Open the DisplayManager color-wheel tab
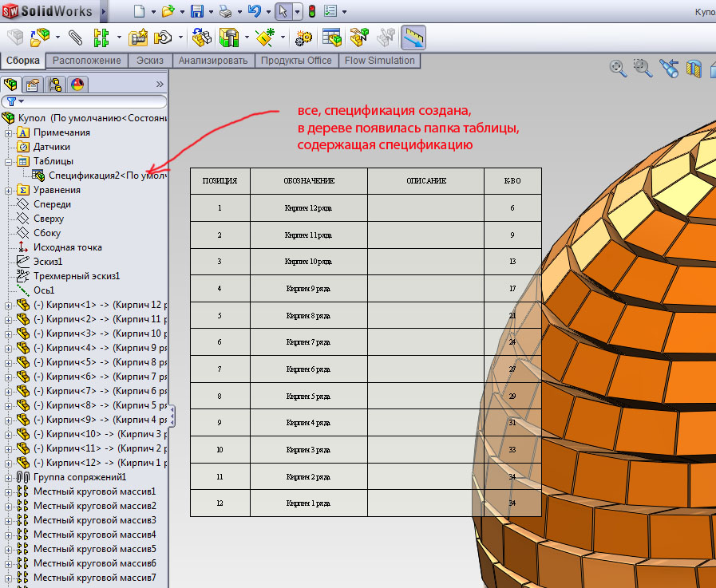 coord(77,85)
